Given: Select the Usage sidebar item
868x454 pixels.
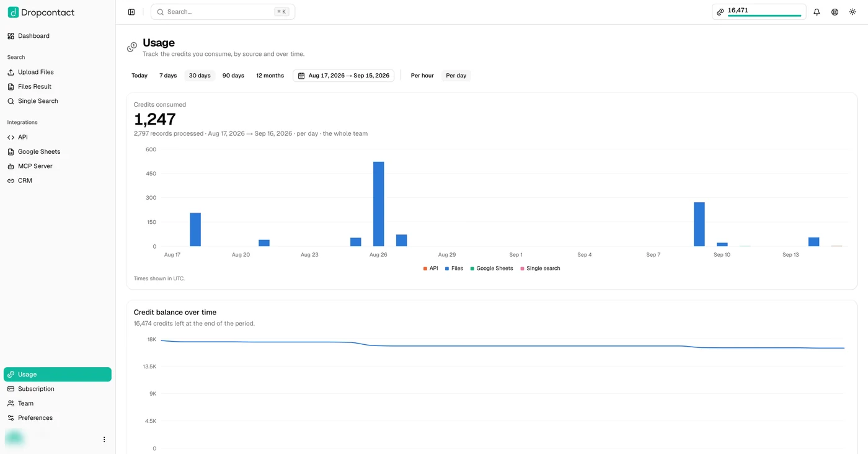Looking at the screenshot, I should (x=58, y=375).
